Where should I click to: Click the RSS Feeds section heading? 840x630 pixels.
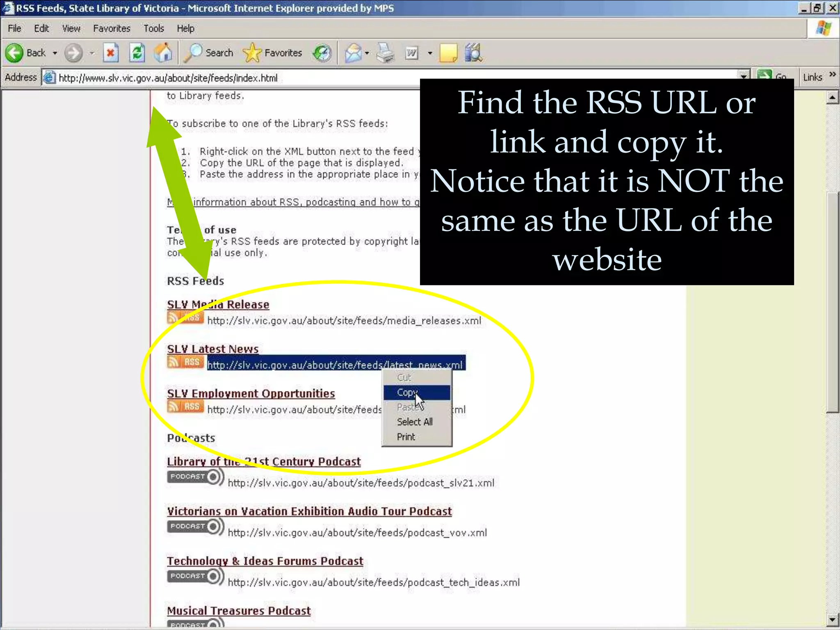click(195, 281)
